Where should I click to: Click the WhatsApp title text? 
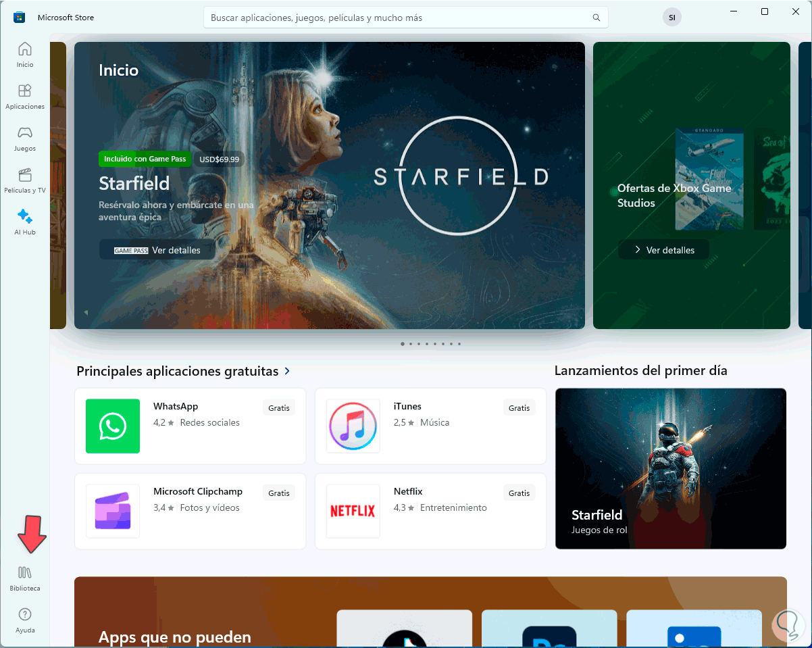click(x=176, y=406)
